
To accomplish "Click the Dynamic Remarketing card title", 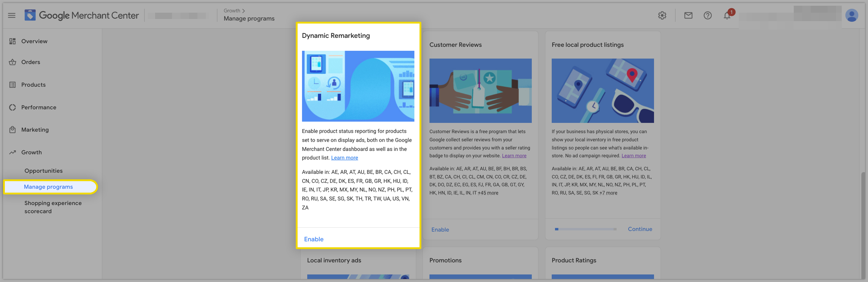I will point(336,36).
